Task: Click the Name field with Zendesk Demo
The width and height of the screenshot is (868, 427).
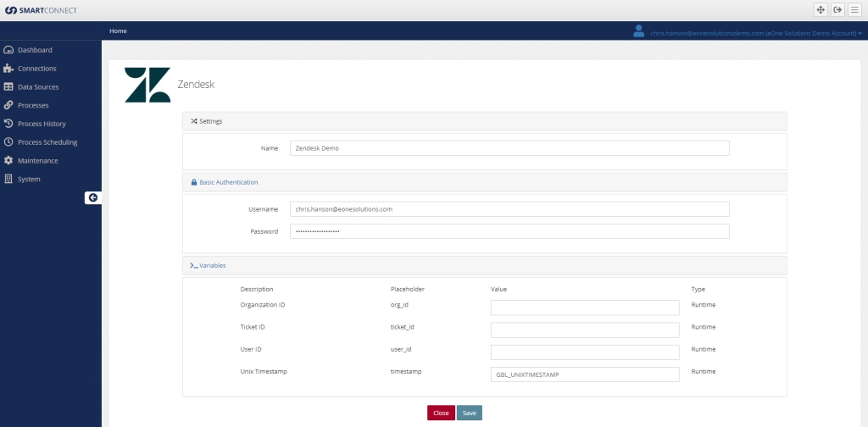Action: [509, 148]
